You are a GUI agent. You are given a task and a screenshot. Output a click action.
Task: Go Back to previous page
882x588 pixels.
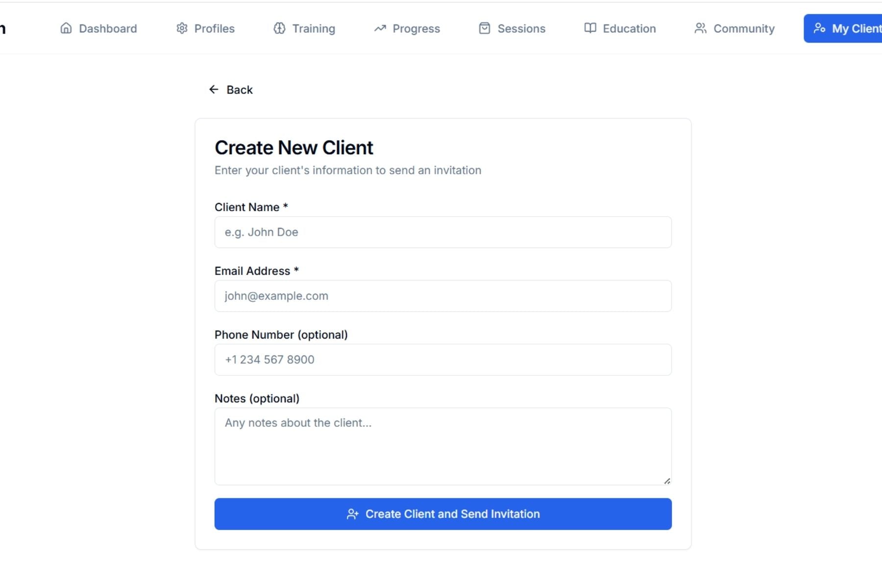pyautogui.click(x=239, y=90)
